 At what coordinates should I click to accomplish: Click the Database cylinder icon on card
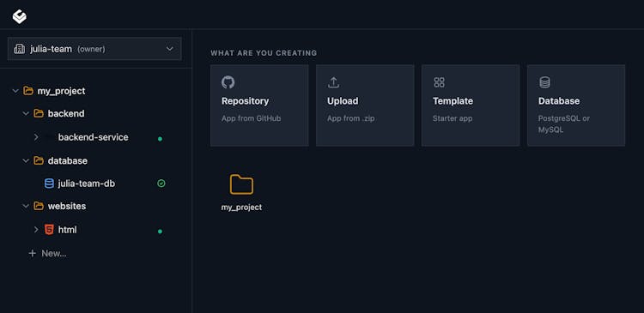pyautogui.click(x=544, y=82)
